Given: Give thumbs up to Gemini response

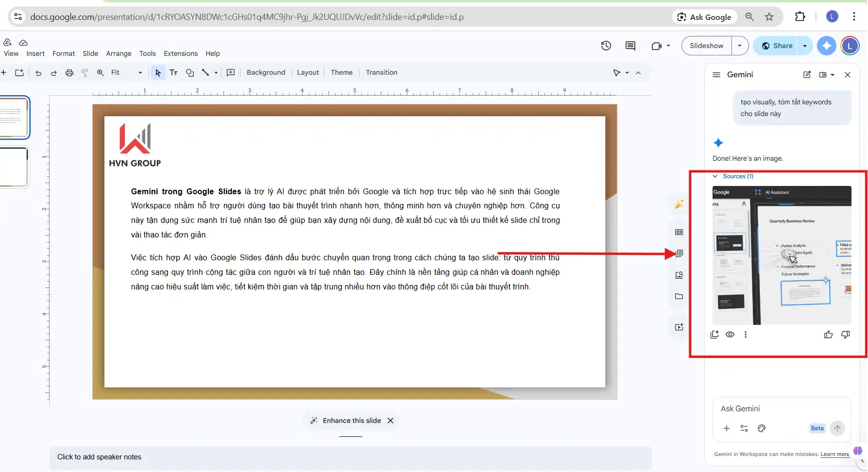Looking at the screenshot, I should [828, 335].
